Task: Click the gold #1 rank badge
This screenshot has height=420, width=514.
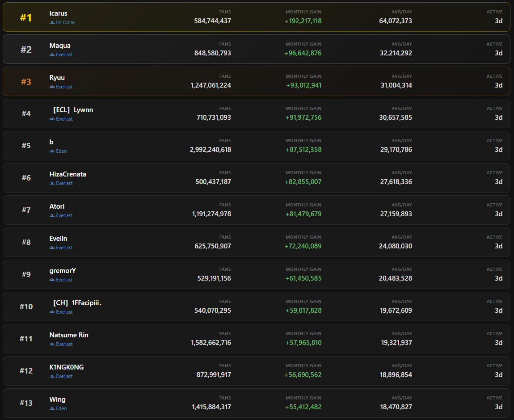Action: tap(26, 17)
